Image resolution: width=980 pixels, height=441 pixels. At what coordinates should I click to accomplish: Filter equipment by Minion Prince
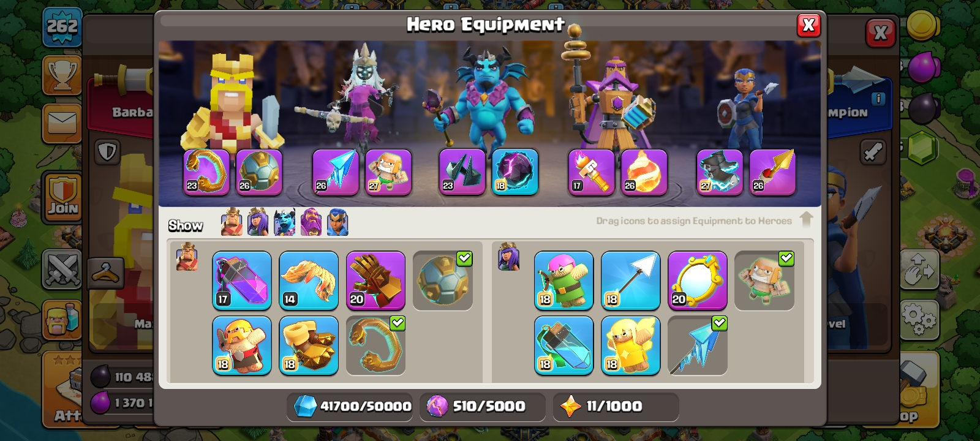click(x=284, y=222)
